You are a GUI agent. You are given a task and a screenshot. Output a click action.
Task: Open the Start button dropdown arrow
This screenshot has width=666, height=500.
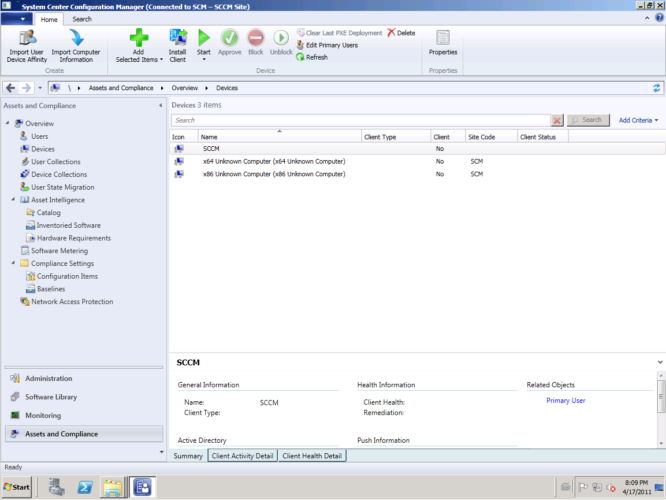pos(204,59)
